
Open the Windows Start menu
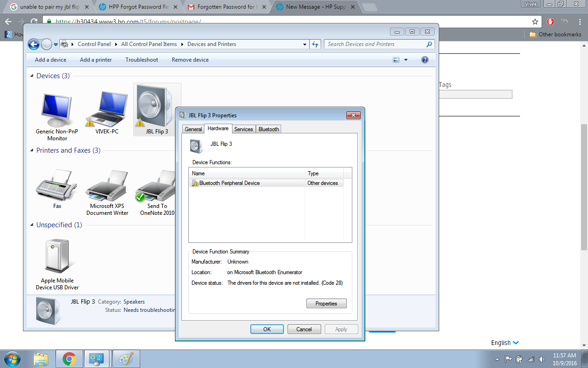pos(12,359)
